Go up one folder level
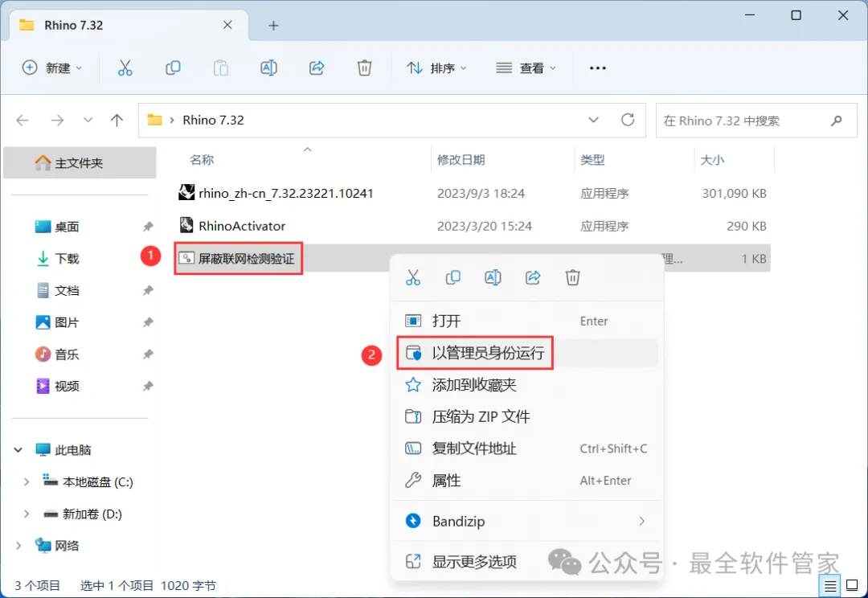This screenshot has height=598, width=868. [x=117, y=120]
